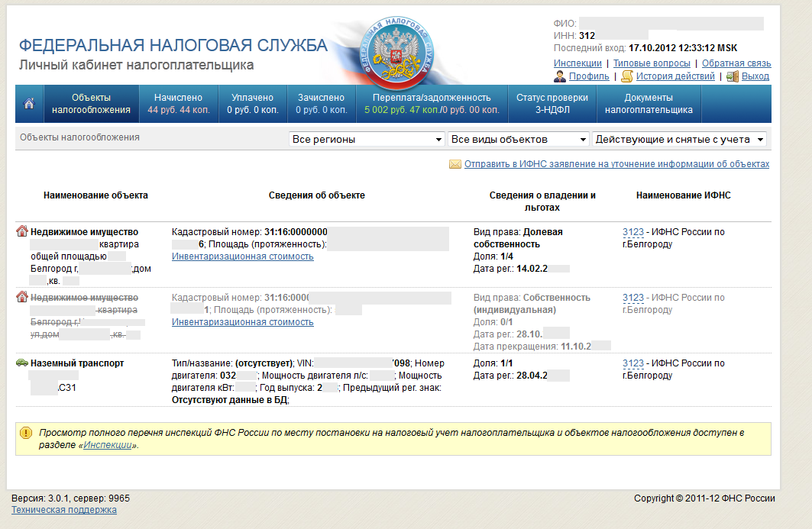
Task: Open the 'История действий' link
Action: pyautogui.click(x=675, y=76)
